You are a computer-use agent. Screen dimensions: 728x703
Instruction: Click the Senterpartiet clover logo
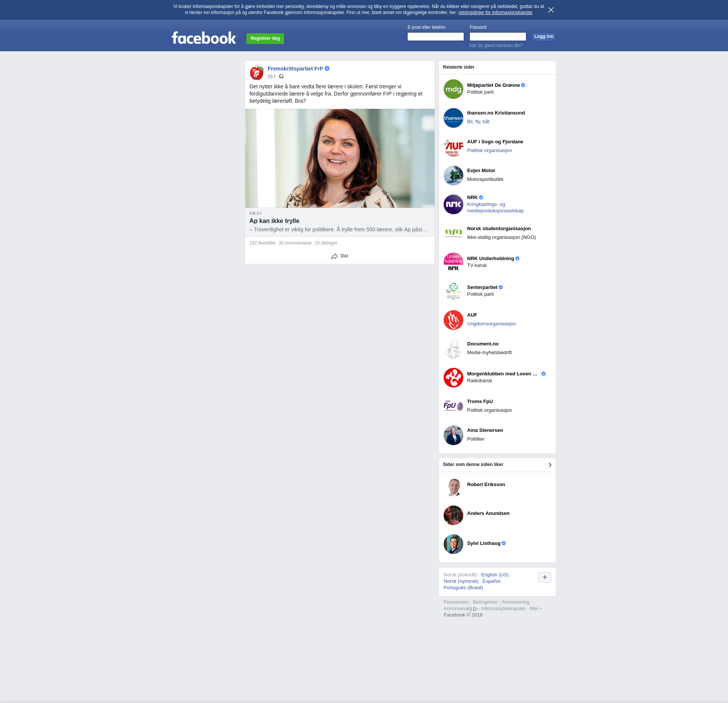point(453,291)
